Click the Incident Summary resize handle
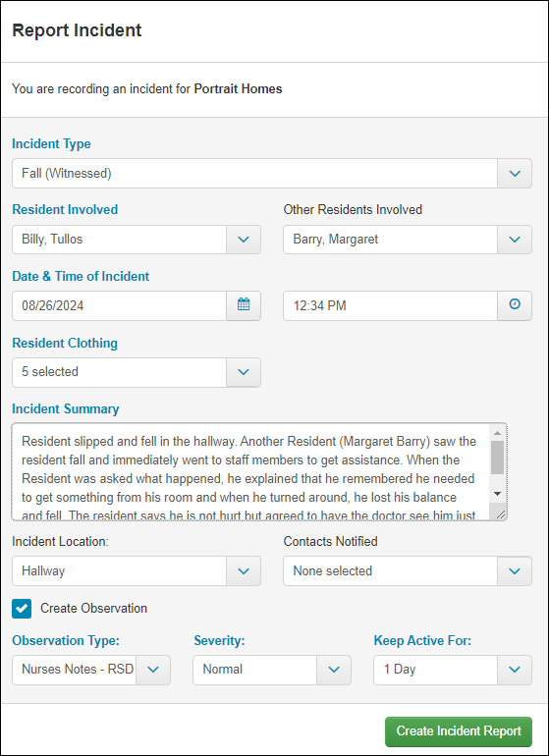The image size is (549, 756). pyautogui.click(x=501, y=514)
